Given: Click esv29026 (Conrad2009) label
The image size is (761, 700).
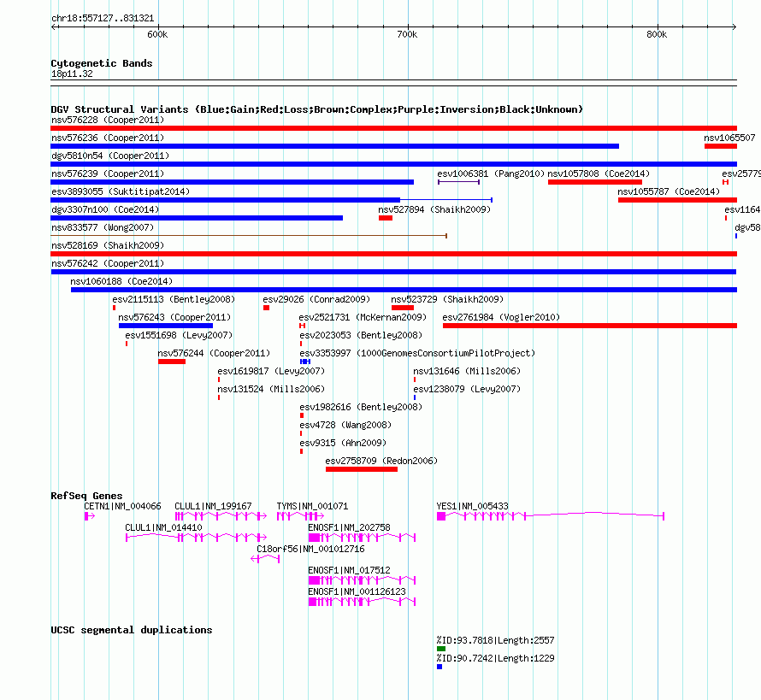Looking at the screenshot, I should coord(316,299).
